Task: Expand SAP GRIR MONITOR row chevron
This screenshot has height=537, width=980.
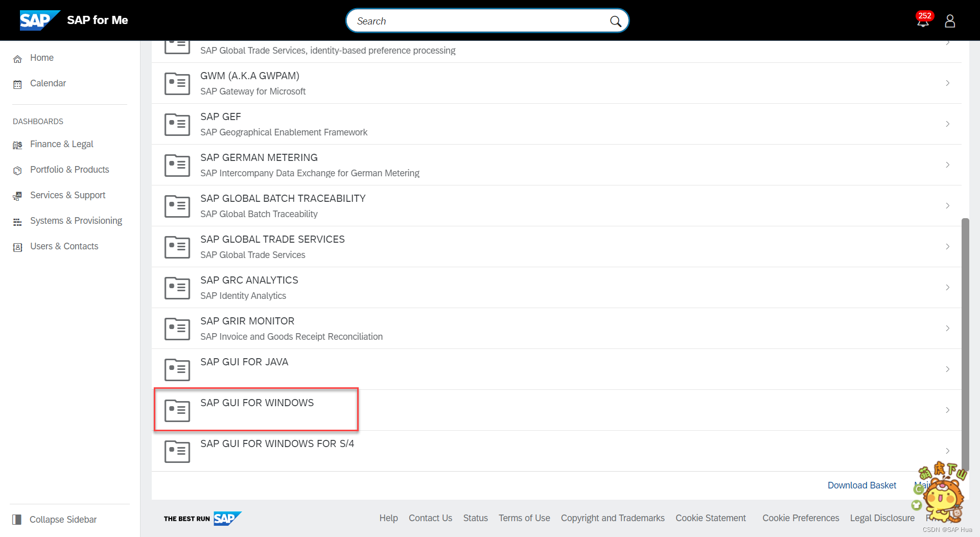Action: [947, 329]
